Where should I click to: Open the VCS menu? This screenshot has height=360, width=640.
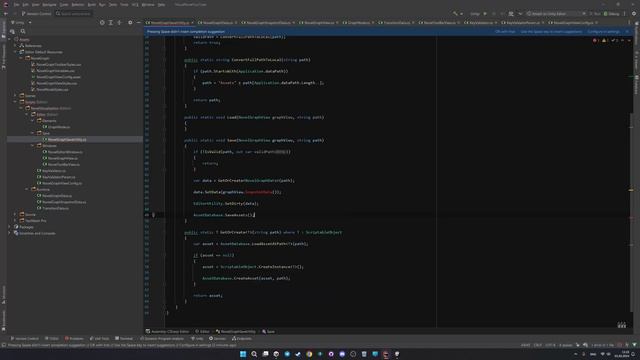tap(135, 4)
